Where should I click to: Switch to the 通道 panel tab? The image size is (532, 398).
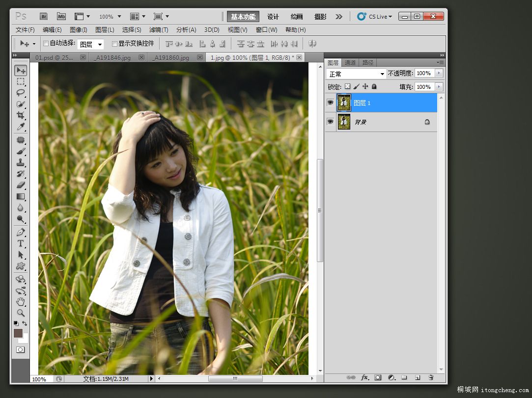(350, 63)
